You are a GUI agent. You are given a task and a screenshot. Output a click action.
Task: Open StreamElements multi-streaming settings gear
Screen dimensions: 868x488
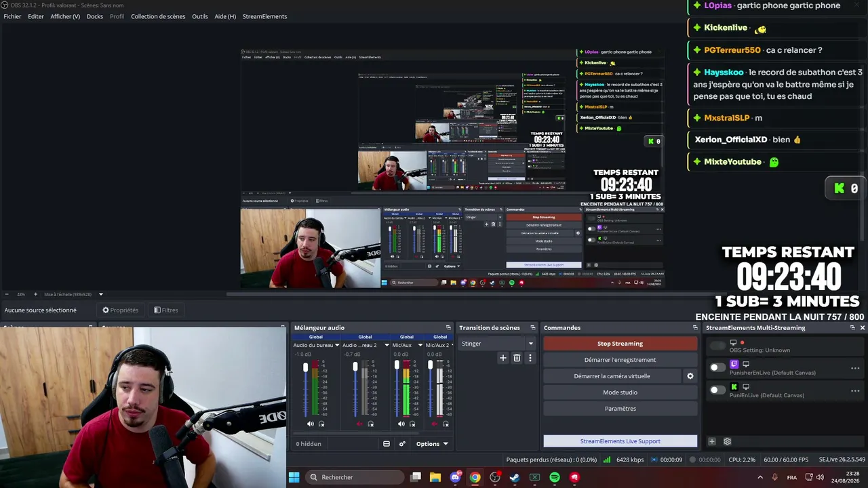point(727,441)
